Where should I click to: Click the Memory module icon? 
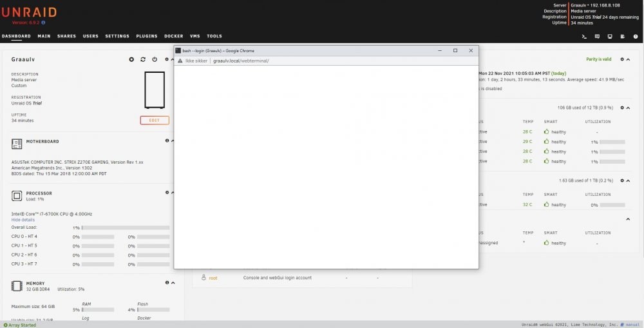[17, 285]
